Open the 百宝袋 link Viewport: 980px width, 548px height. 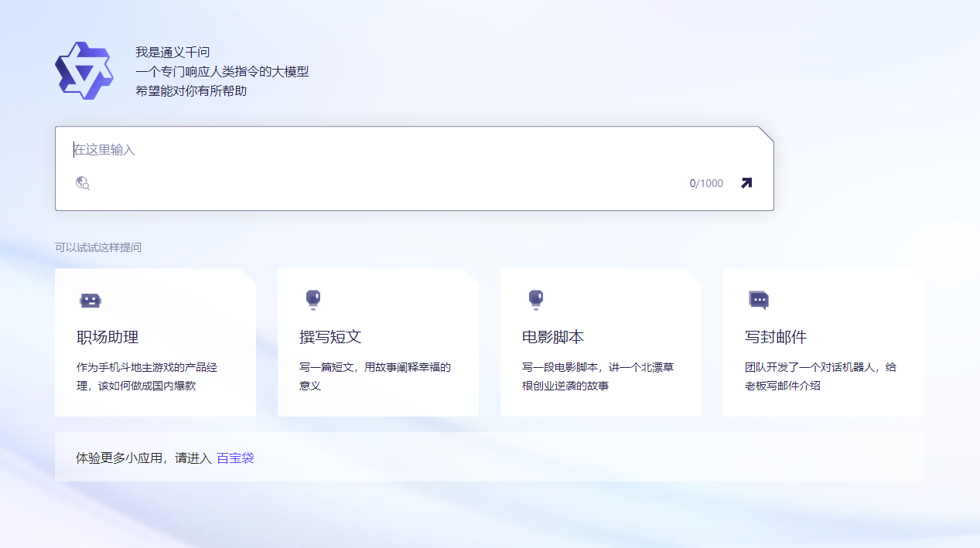[235, 458]
